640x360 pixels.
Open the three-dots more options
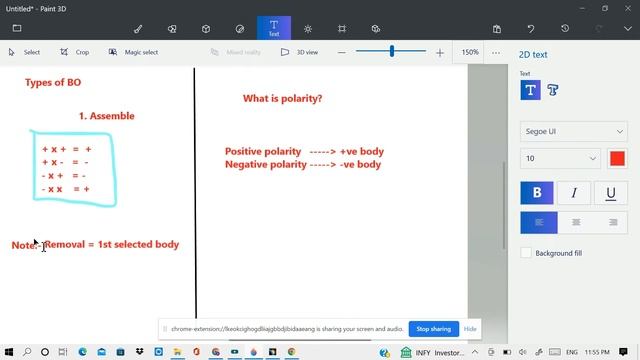pos(496,53)
